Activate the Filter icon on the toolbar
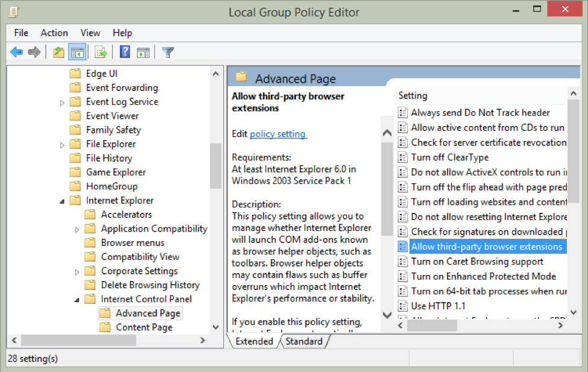The width and height of the screenshot is (588, 372). [x=167, y=52]
